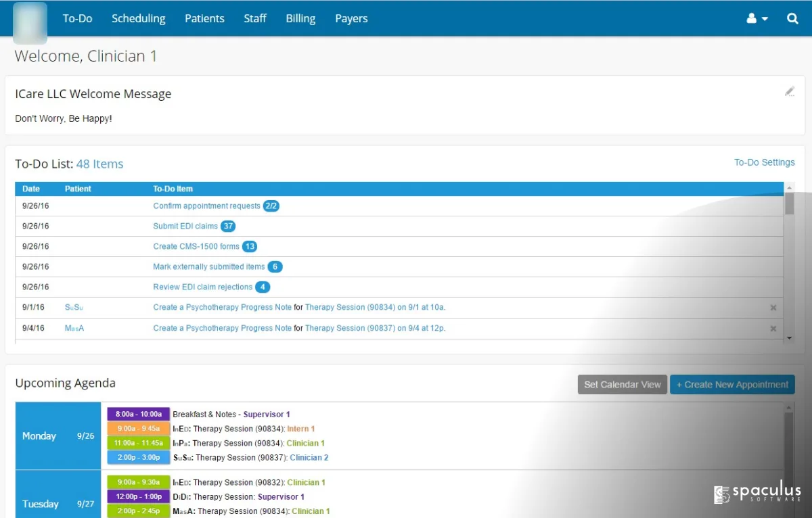The height and width of the screenshot is (518, 812).
Task: Click Upcoming Agenda heading
Action: [65, 383]
